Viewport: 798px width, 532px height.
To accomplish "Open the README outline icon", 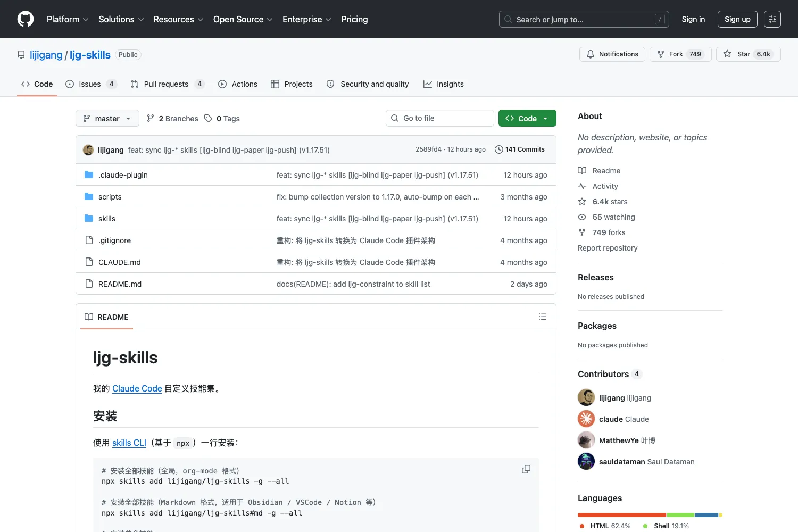I will pyautogui.click(x=543, y=317).
